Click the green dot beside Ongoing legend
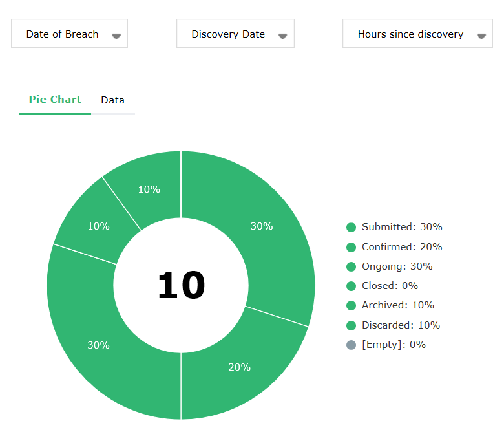This screenshot has width=504, height=432. click(x=352, y=266)
